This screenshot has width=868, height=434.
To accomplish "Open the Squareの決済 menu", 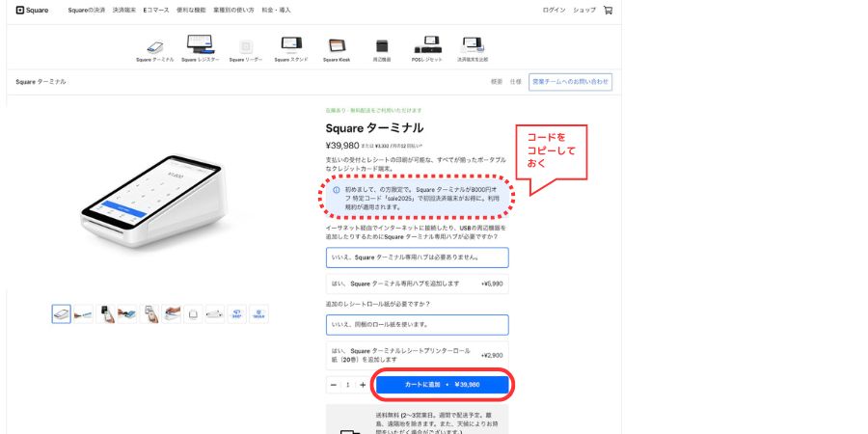I will pos(87,10).
